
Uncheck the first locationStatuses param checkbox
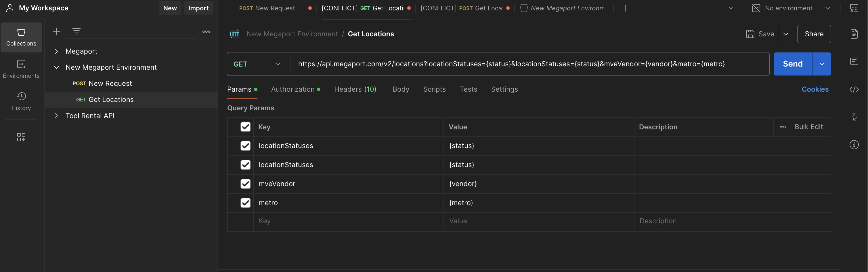pyautogui.click(x=245, y=146)
